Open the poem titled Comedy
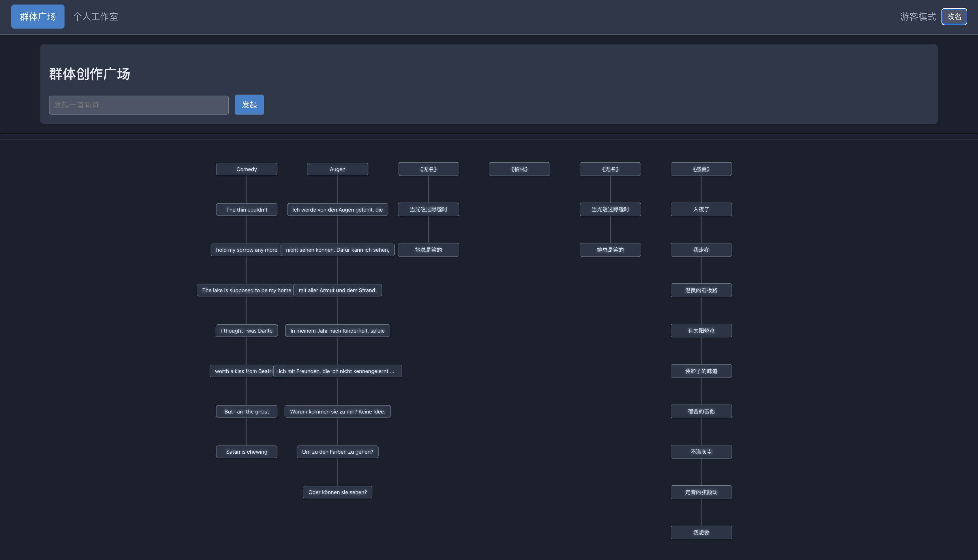 pos(246,169)
